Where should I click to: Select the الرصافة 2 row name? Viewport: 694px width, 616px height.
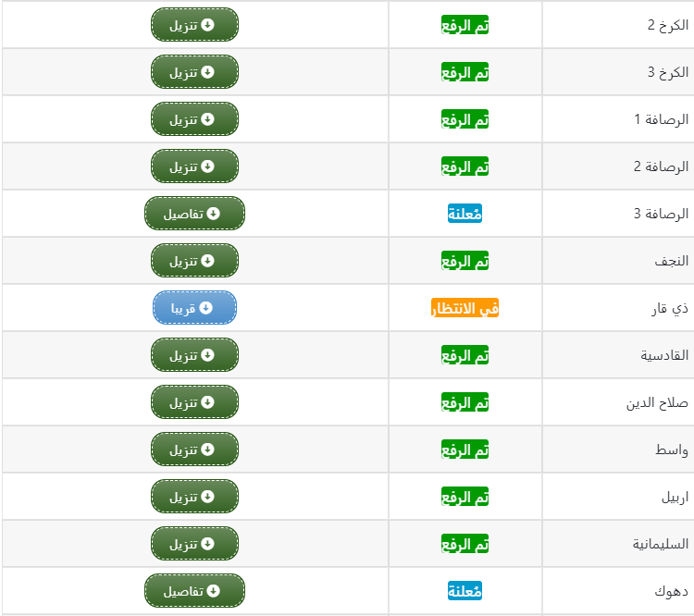(661, 166)
